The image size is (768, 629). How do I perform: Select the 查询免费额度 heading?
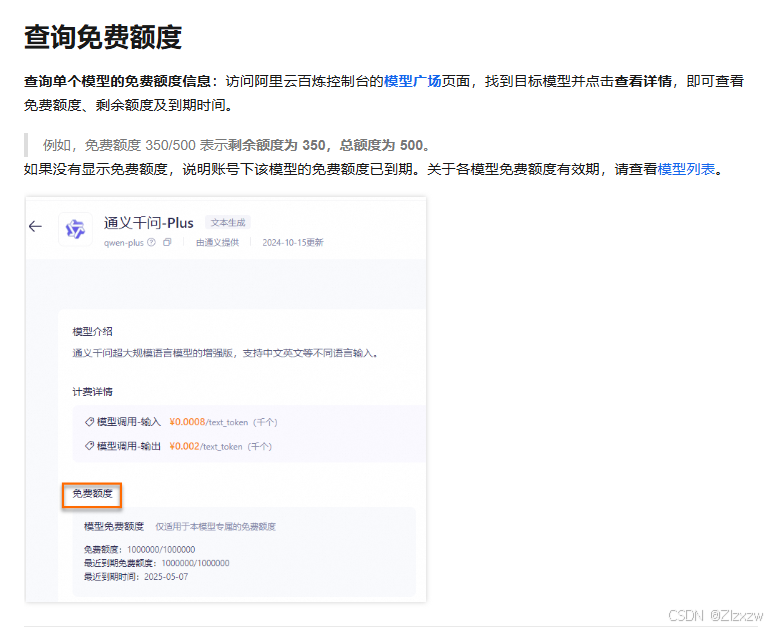point(103,37)
